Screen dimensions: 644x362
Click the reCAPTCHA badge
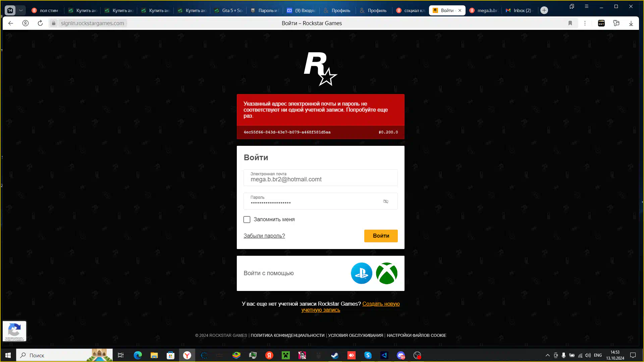(x=14, y=331)
